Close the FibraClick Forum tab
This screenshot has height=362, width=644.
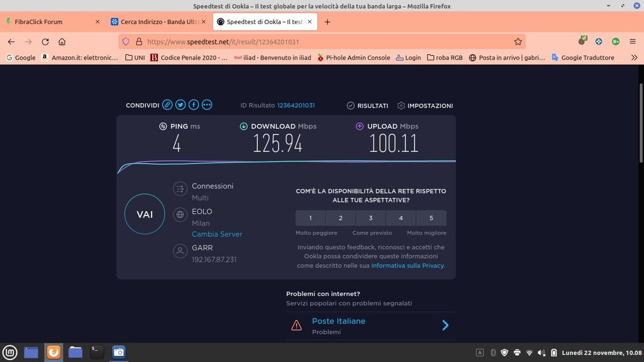tap(97, 22)
